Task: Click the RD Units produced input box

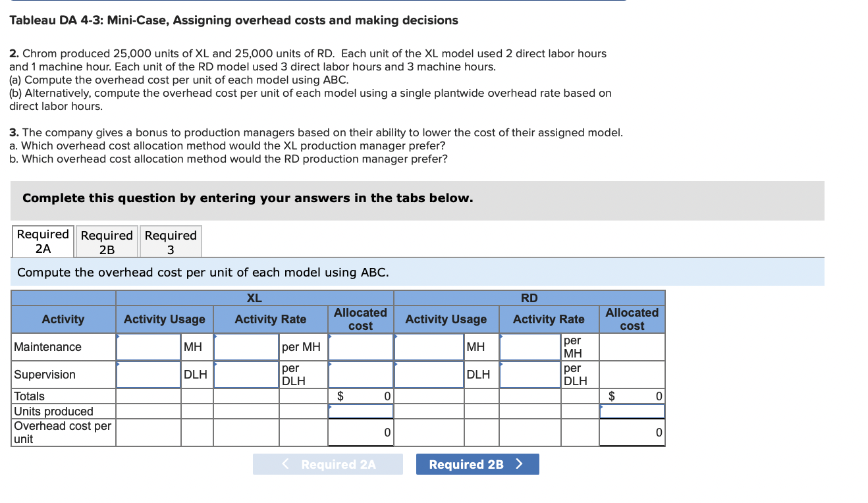Action: 631,410
